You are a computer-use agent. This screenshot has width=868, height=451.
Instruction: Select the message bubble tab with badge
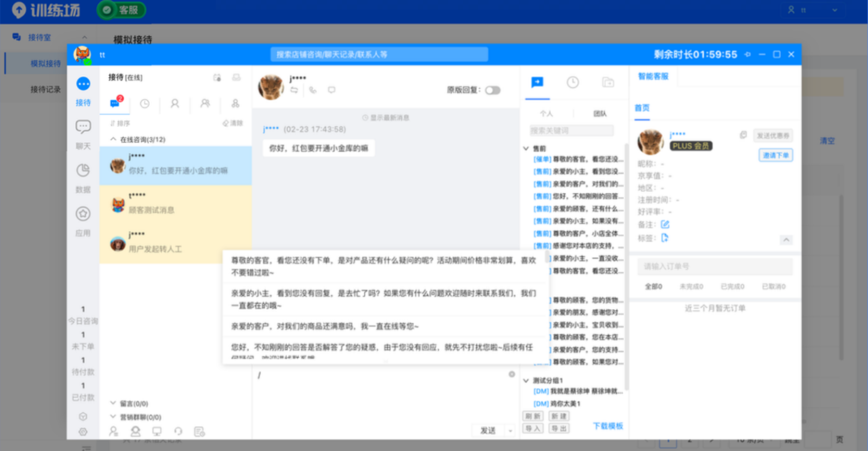pyautogui.click(x=115, y=103)
